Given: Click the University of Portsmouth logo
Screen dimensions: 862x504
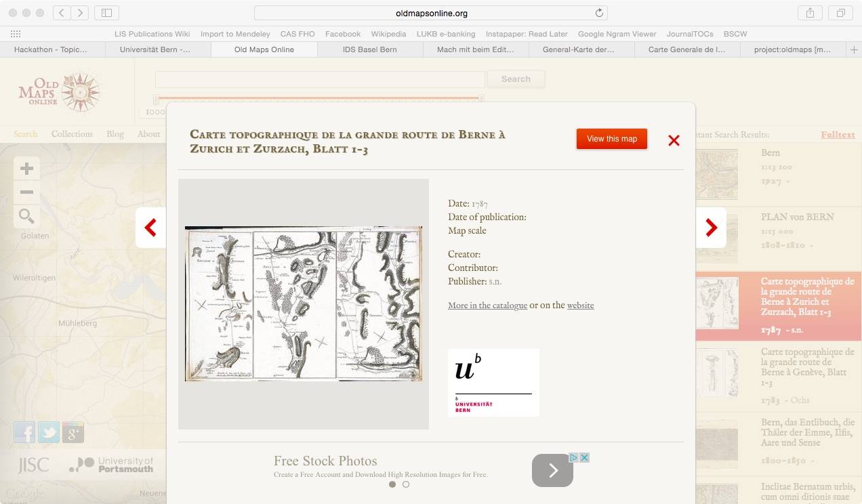Looking at the screenshot, I should (x=111, y=465).
